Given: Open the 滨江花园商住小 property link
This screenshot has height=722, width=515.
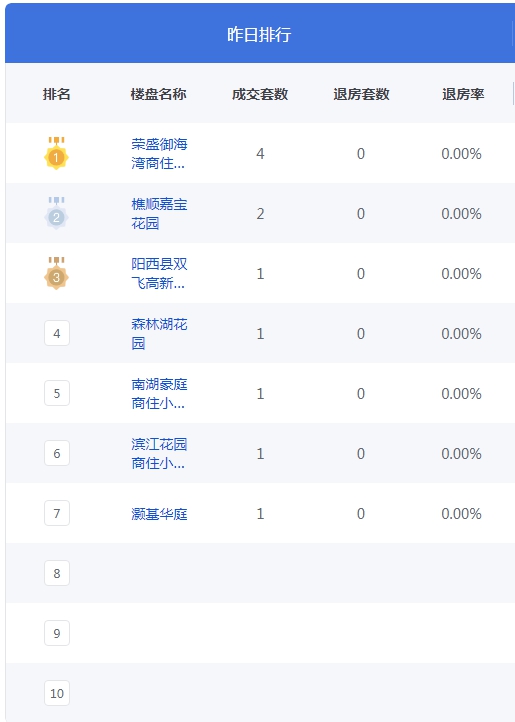Looking at the screenshot, I should coord(159,453).
